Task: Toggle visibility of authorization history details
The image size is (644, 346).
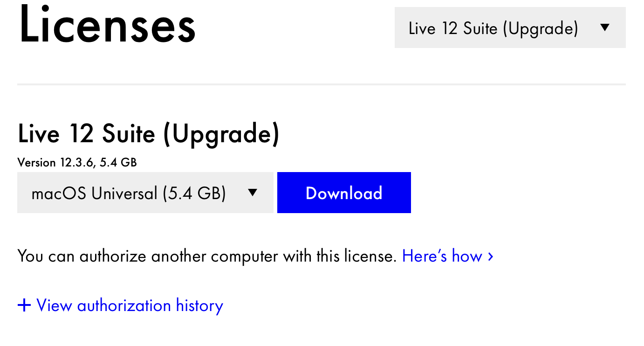Action: coord(120,305)
